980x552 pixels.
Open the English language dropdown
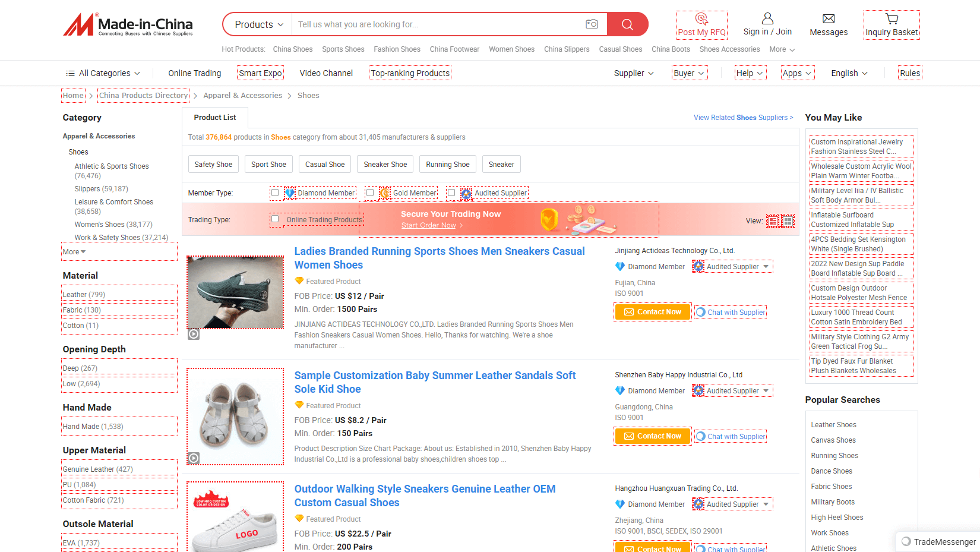tap(849, 73)
